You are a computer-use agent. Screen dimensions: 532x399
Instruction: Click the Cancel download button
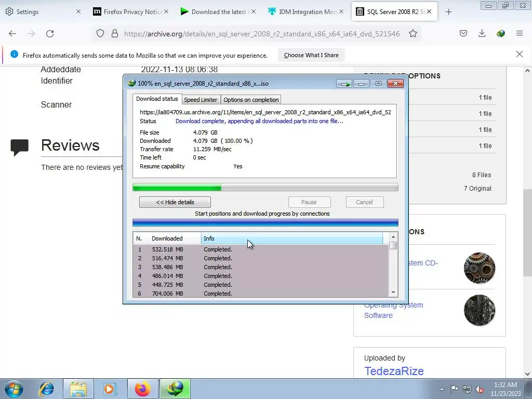(x=364, y=202)
